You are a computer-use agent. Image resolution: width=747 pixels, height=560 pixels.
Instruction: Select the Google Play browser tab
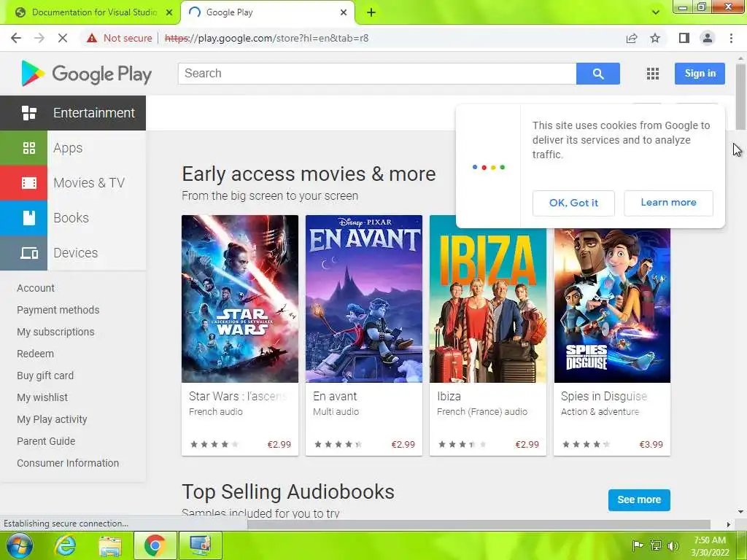[x=268, y=12]
